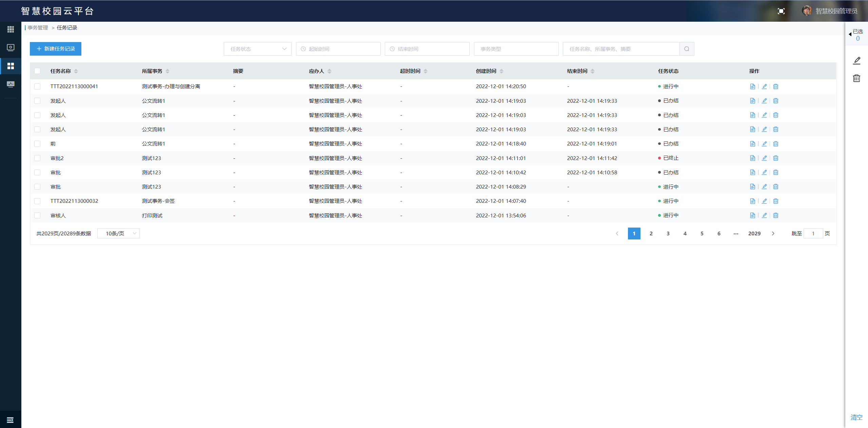Open the 结束时间 date picker

(427, 49)
